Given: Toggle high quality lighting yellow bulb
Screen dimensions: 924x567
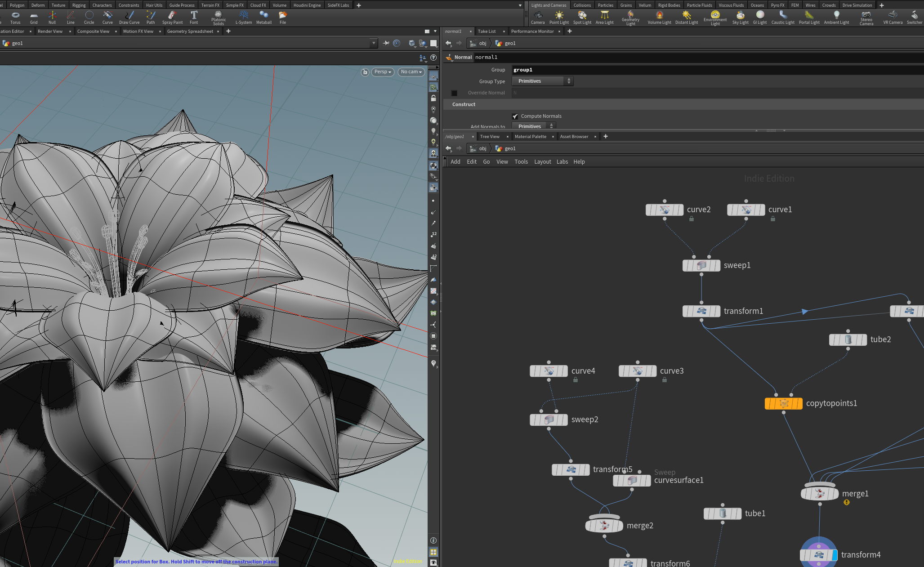Looking at the screenshot, I should (433, 142).
